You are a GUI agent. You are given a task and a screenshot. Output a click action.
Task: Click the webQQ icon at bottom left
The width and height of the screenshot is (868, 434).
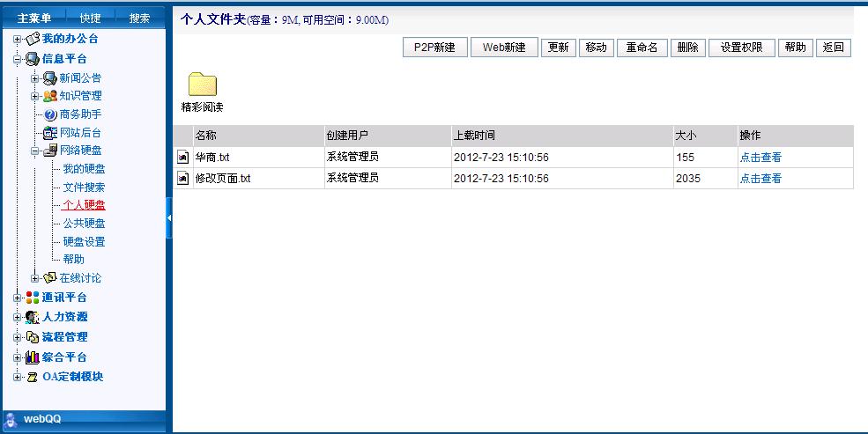(11, 419)
